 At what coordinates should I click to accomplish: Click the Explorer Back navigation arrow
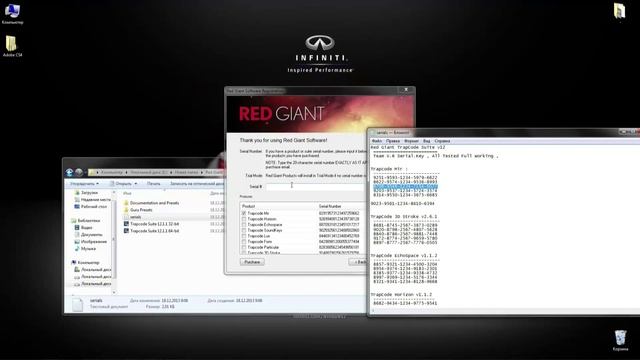pos(69,172)
